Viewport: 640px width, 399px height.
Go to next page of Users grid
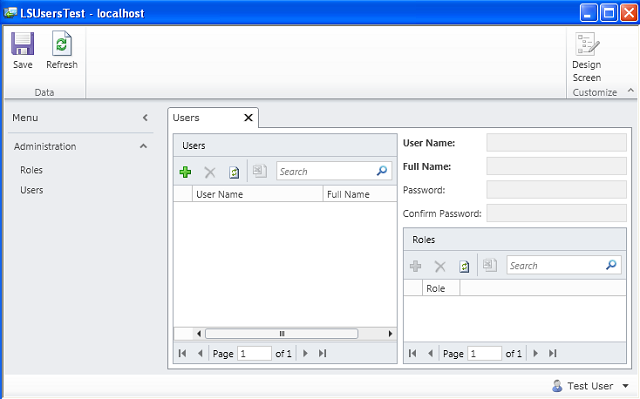pyautogui.click(x=305, y=353)
